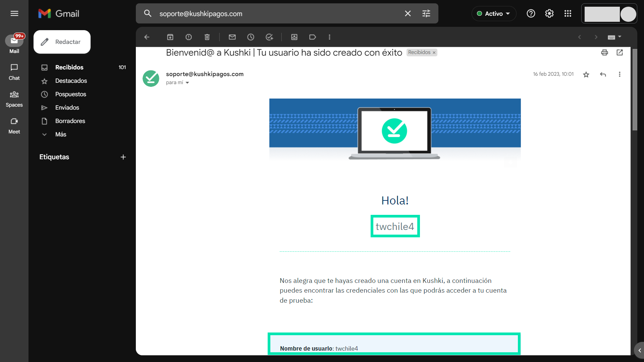Open the Spaces section in the sidebar
This screenshot has height=362, width=644.
14,99
